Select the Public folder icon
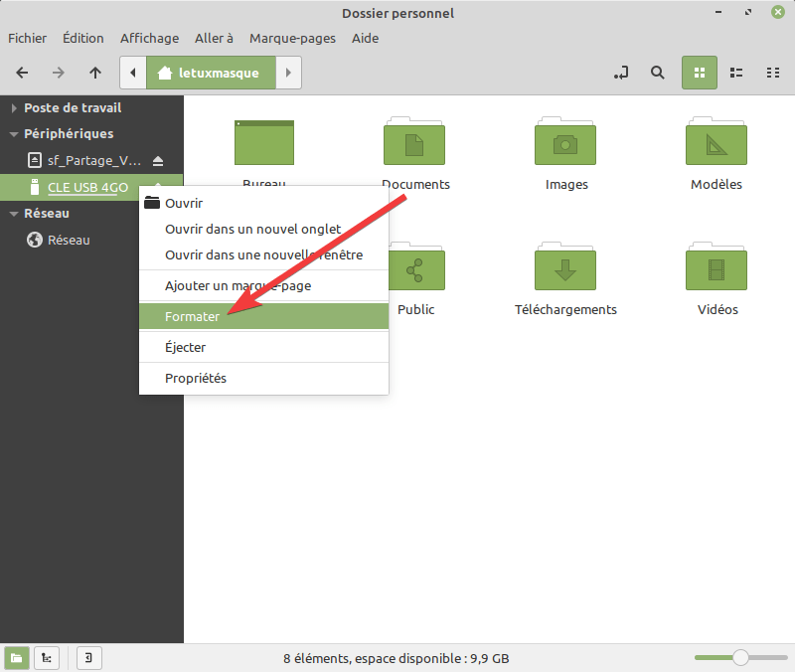795x672 pixels. [x=416, y=266]
